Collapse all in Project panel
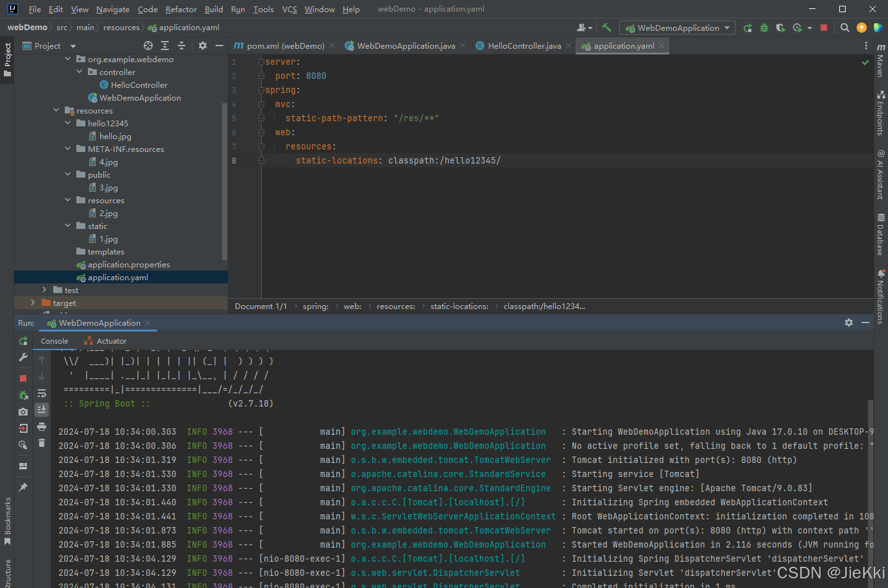888x588 pixels. [x=182, y=46]
